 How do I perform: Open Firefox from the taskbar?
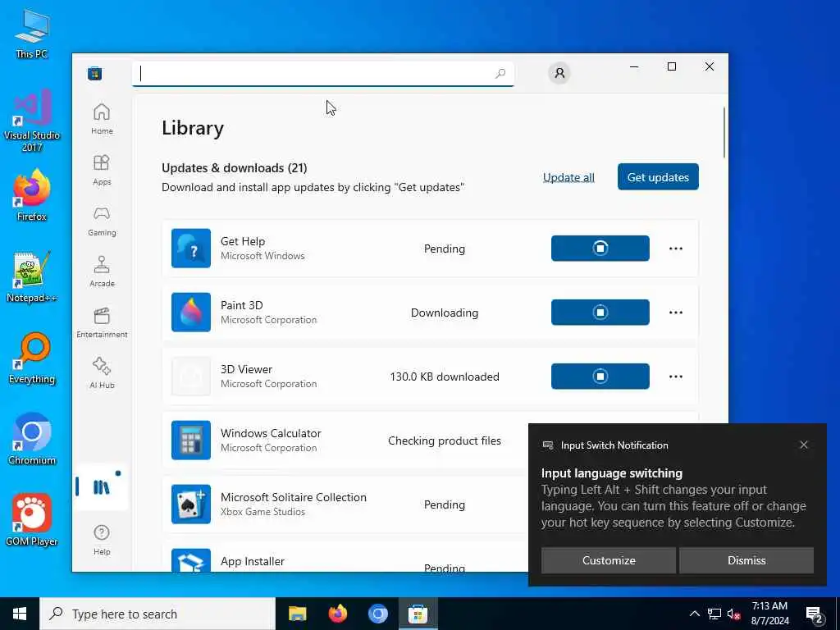point(337,614)
